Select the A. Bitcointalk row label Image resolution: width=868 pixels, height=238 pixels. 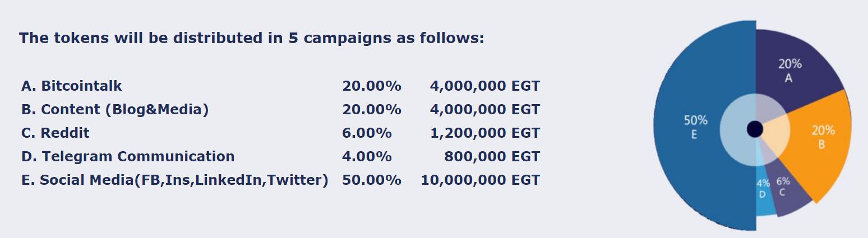71,86
